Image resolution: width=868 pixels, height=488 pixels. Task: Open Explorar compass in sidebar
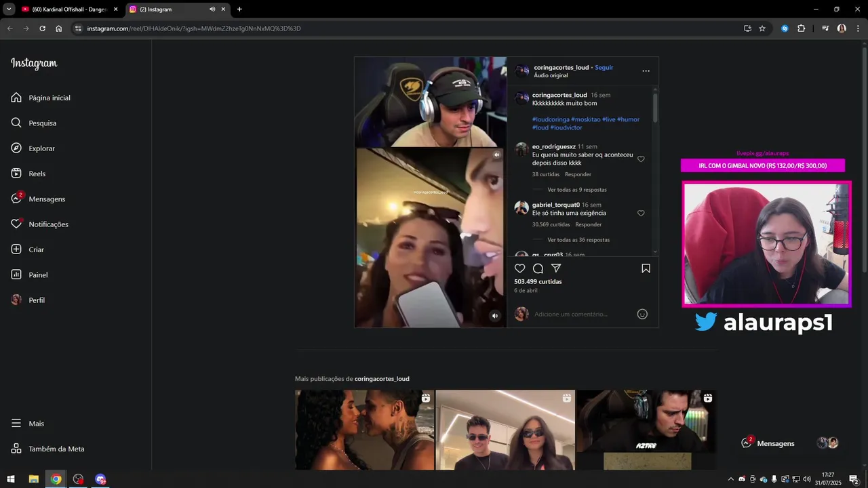[x=33, y=148]
